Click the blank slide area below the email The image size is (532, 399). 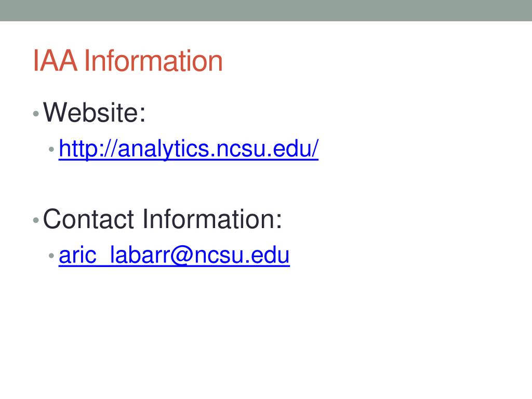coord(266,332)
